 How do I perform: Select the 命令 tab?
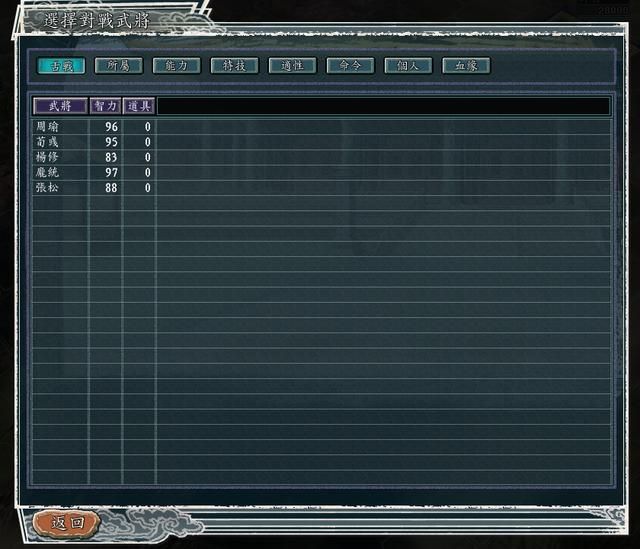(351, 66)
